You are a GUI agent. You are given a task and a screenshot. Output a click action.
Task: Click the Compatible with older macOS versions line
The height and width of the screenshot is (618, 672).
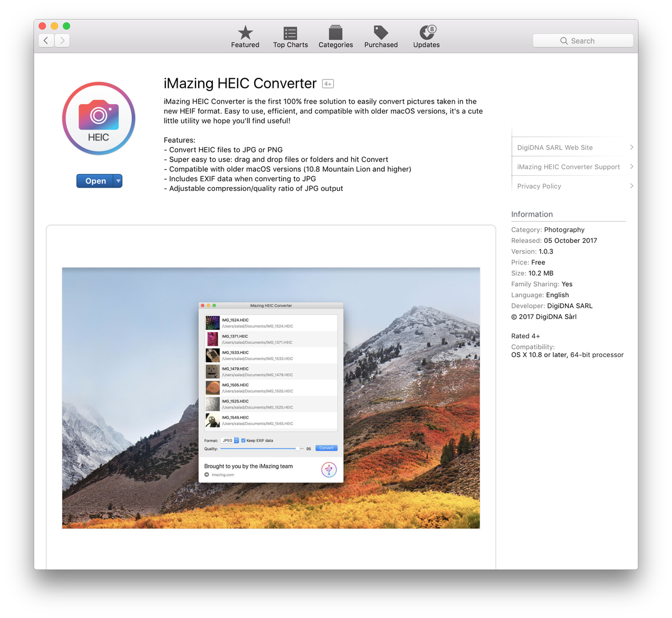(287, 169)
